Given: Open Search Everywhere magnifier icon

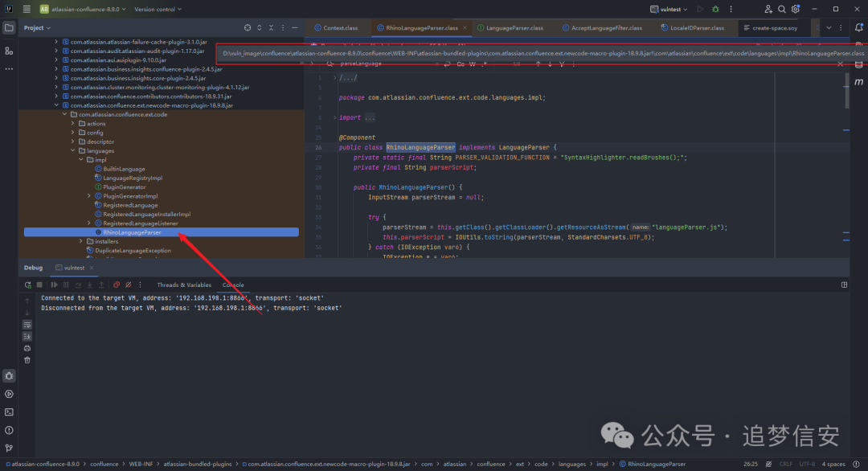Looking at the screenshot, I should click(782, 10).
